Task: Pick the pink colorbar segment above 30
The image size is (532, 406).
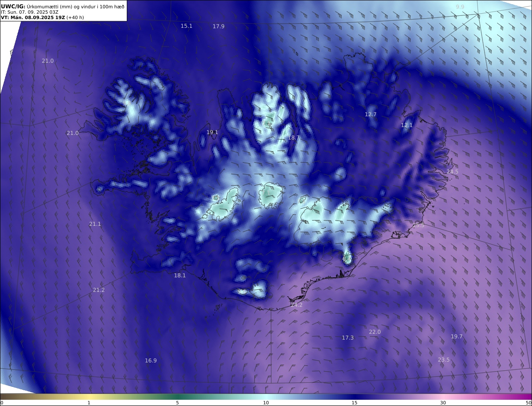Action: pyautogui.click(x=443, y=396)
